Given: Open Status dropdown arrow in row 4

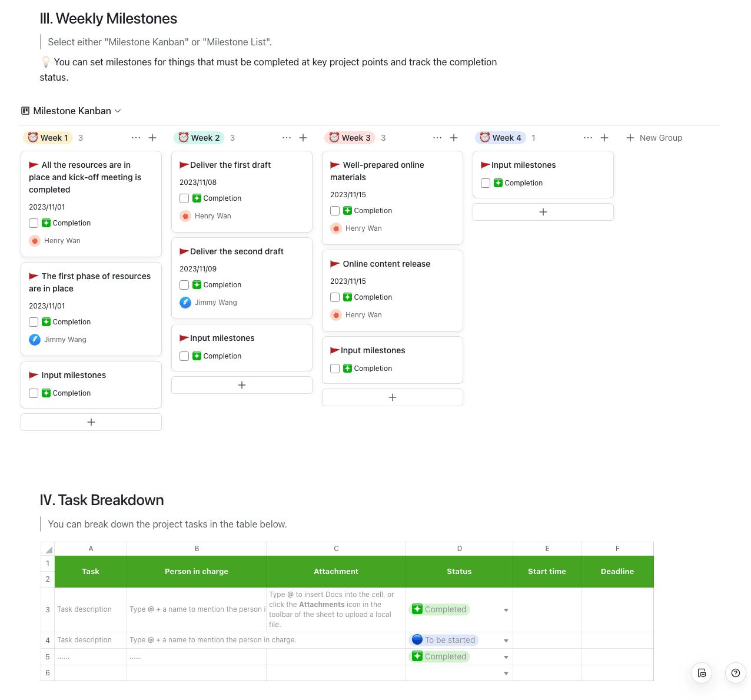Looking at the screenshot, I should [506, 641].
